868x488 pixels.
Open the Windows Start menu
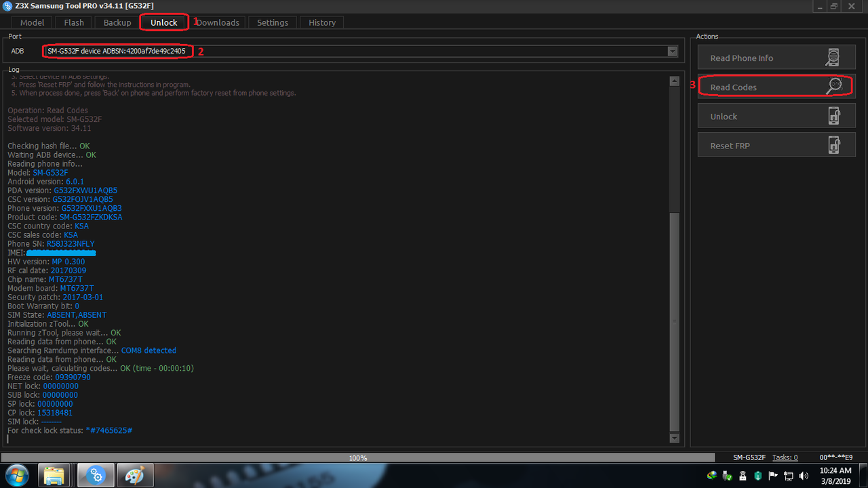tap(16, 475)
